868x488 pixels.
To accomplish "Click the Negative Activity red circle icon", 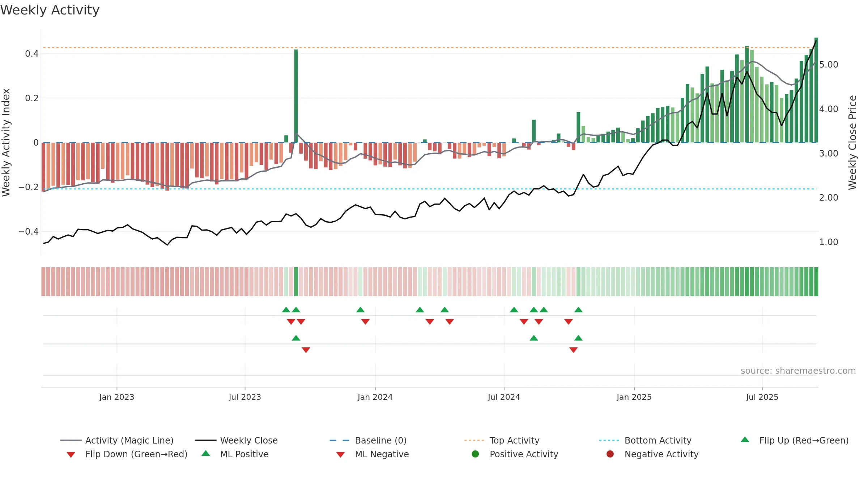I will (x=610, y=454).
